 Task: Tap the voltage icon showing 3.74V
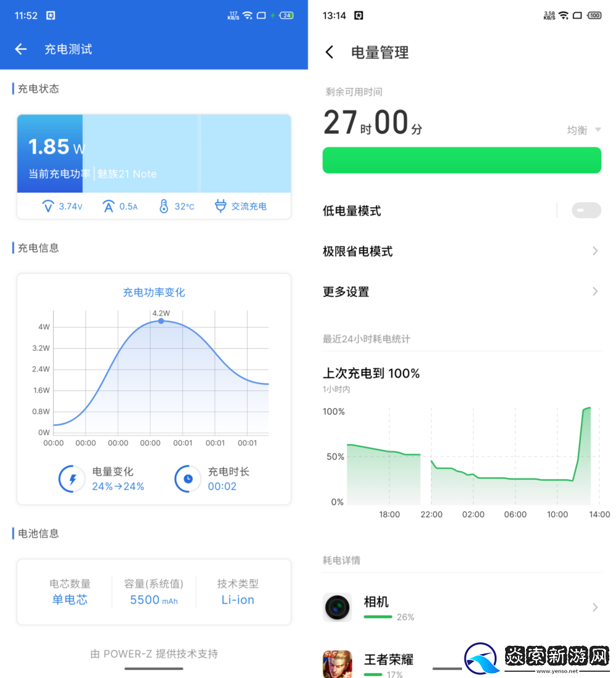tap(48, 206)
